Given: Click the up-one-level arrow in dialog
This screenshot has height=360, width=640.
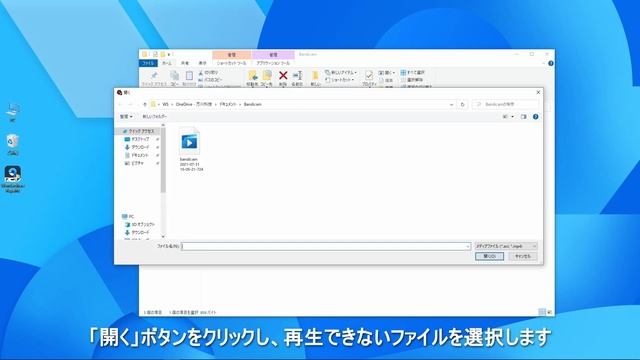Looking at the screenshot, I should coord(144,104).
